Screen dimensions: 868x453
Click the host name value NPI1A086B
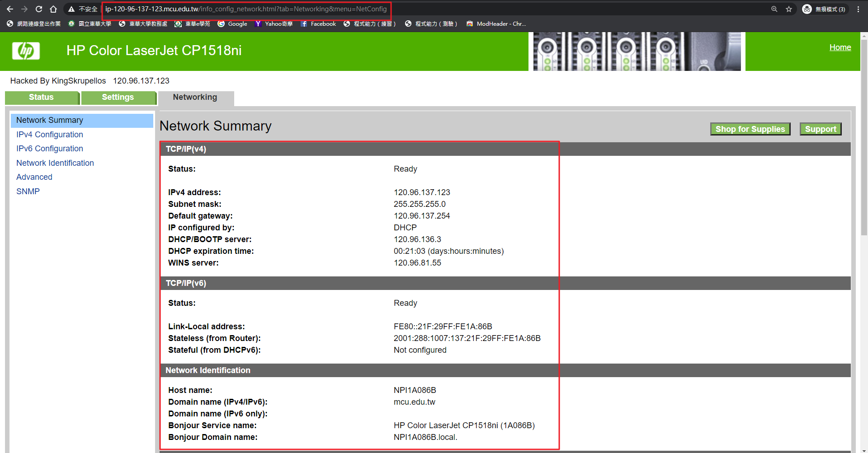click(x=415, y=390)
